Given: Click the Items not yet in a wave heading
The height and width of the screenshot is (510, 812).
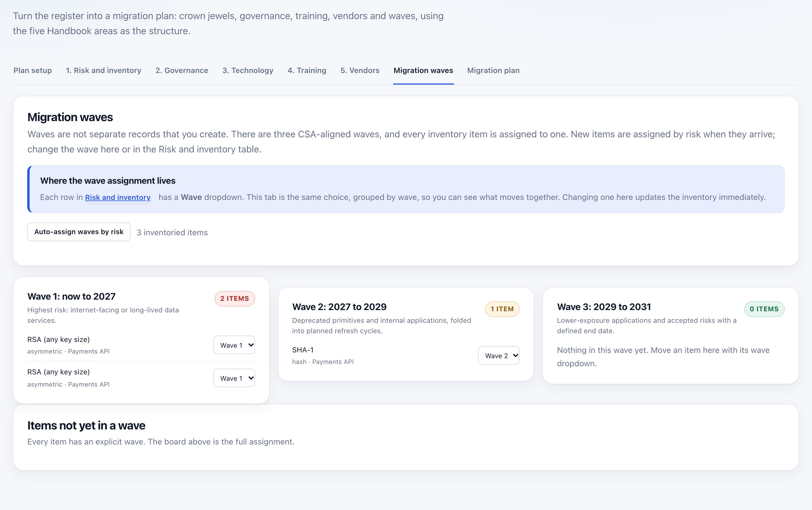Looking at the screenshot, I should [x=86, y=425].
